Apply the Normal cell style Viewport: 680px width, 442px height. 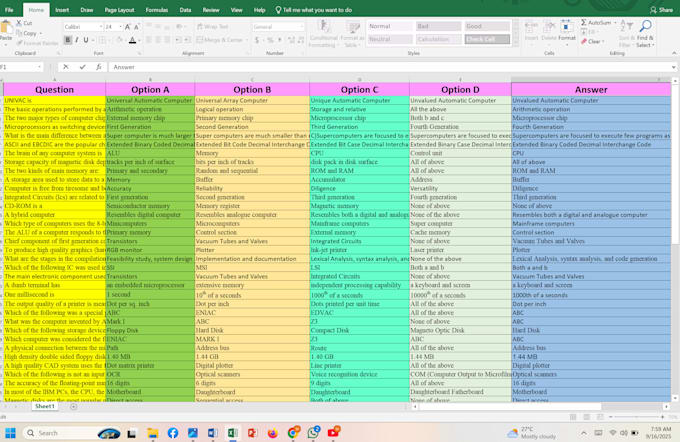point(390,26)
